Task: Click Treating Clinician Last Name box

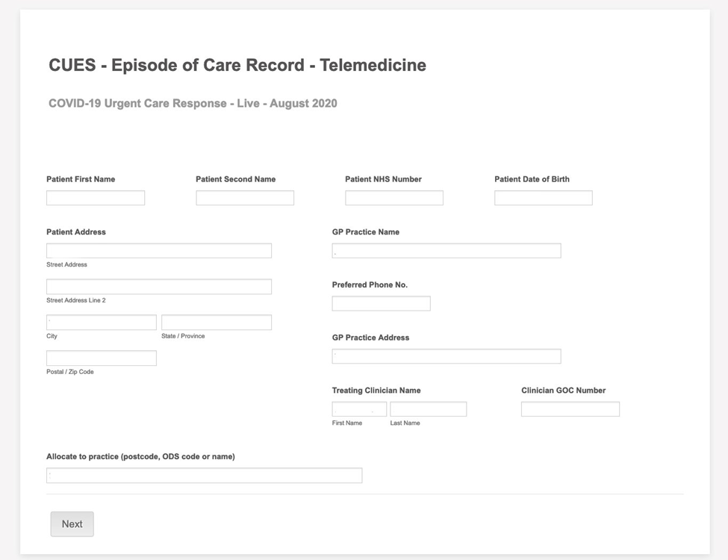Action: (428, 409)
